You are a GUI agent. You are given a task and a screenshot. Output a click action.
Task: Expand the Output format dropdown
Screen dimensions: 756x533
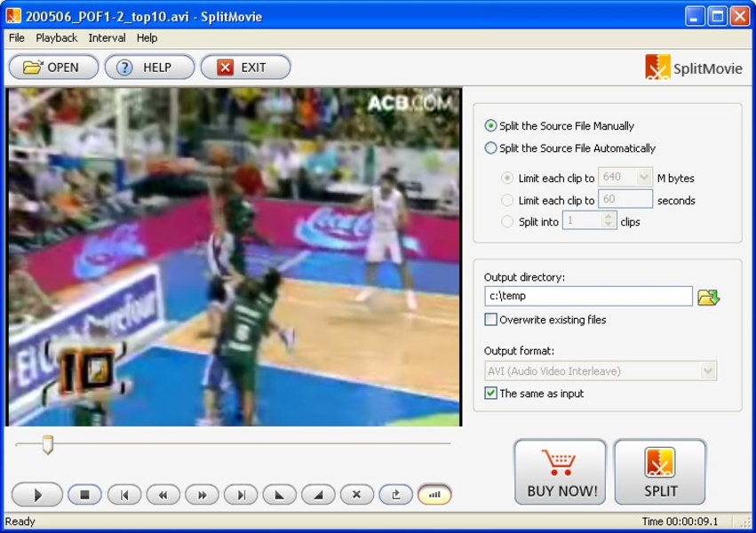[x=707, y=371]
